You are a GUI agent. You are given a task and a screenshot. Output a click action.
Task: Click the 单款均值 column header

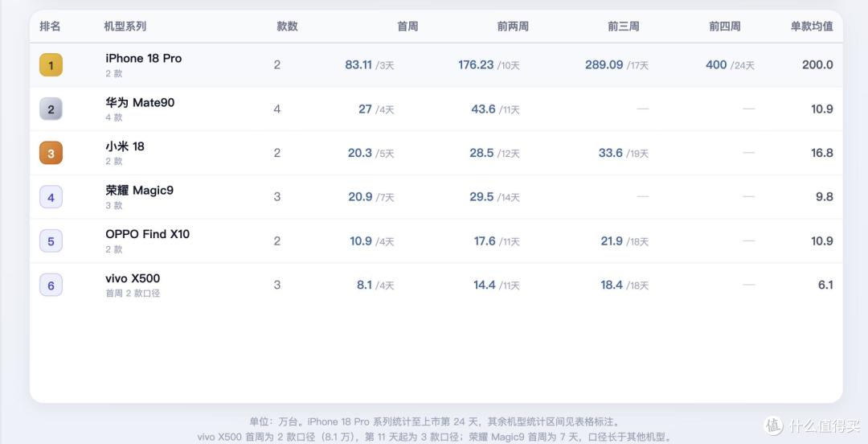pyautogui.click(x=812, y=26)
